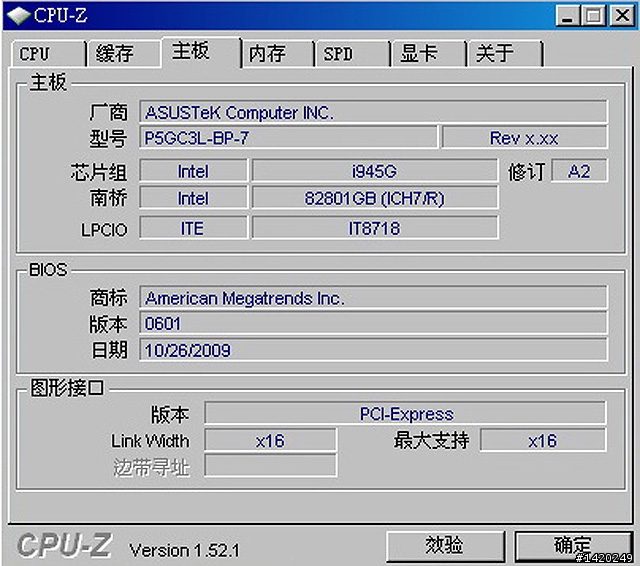Click the BIOS version 0601 field
640x566 pixels.
tap(373, 324)
